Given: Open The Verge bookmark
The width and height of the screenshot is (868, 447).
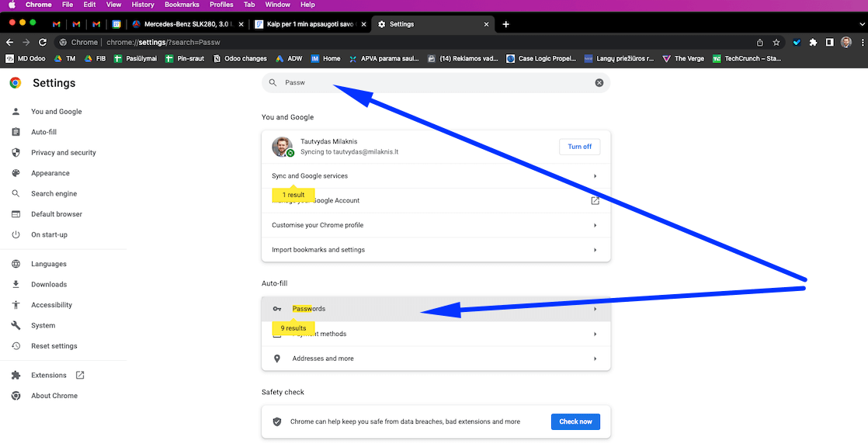Looking at the screenshot, I should pos(683,58).
